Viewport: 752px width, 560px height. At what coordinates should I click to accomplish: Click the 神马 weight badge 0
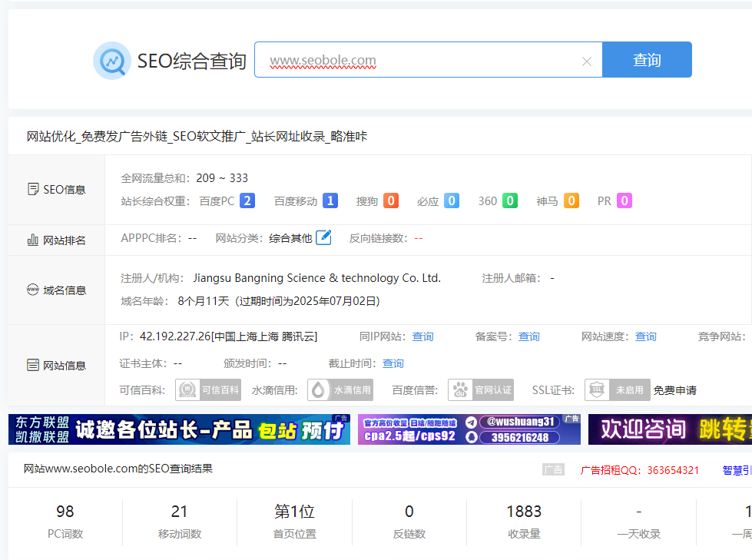571,200
